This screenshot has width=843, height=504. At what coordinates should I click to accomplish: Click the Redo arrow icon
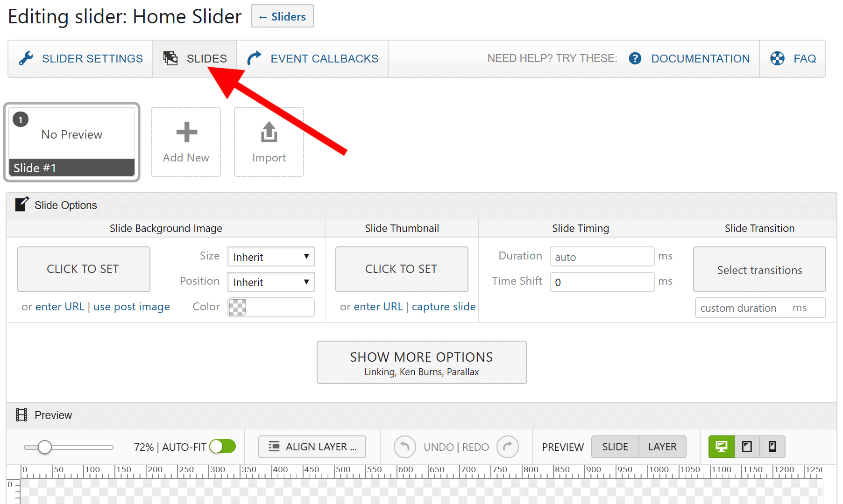[508, 447]
